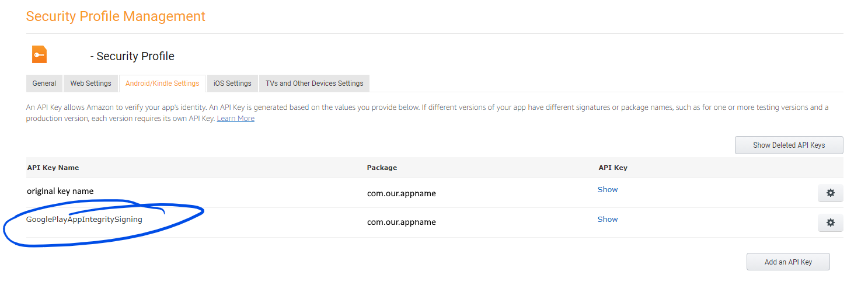Open TVs and Other Devices Settings tab

point(314,84)
